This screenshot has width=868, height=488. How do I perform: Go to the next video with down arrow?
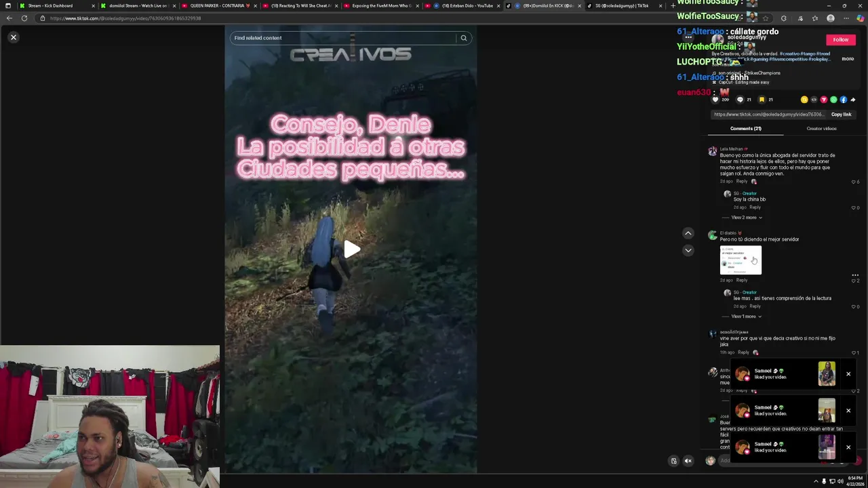click(688, 251)
